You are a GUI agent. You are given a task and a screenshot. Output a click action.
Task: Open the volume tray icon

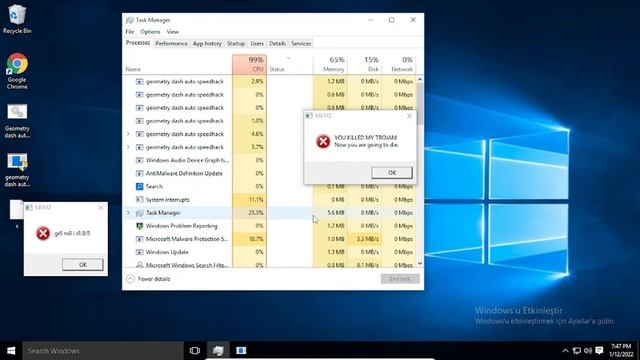point(588,351)
